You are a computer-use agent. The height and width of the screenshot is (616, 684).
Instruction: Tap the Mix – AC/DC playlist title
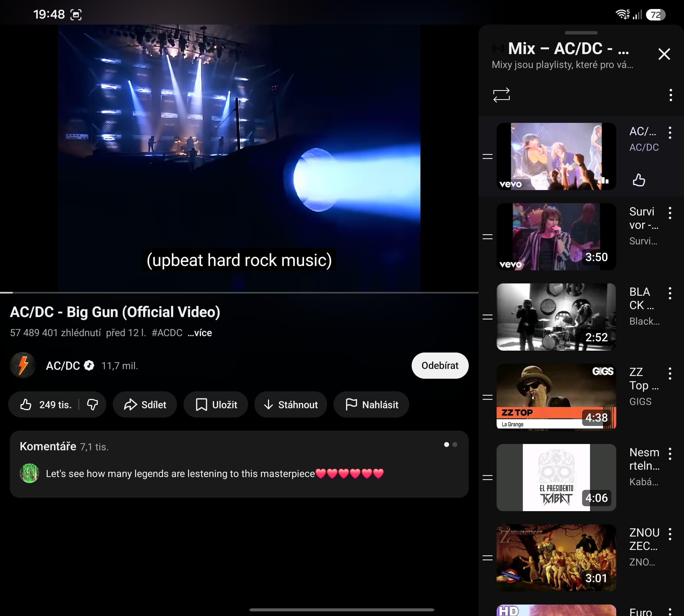[568, 49]
